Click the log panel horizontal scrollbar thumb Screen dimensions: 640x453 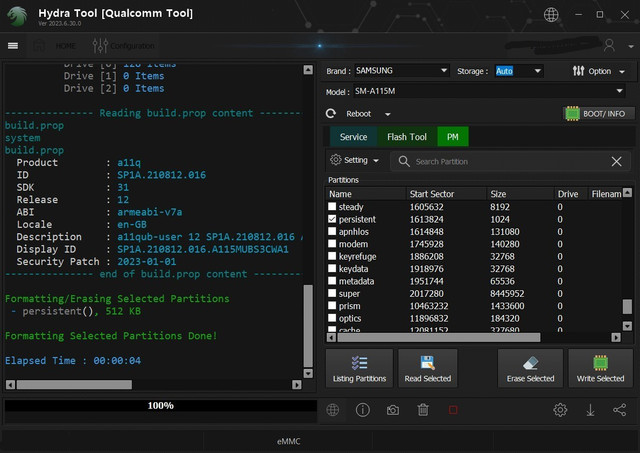tap(74, 384)
